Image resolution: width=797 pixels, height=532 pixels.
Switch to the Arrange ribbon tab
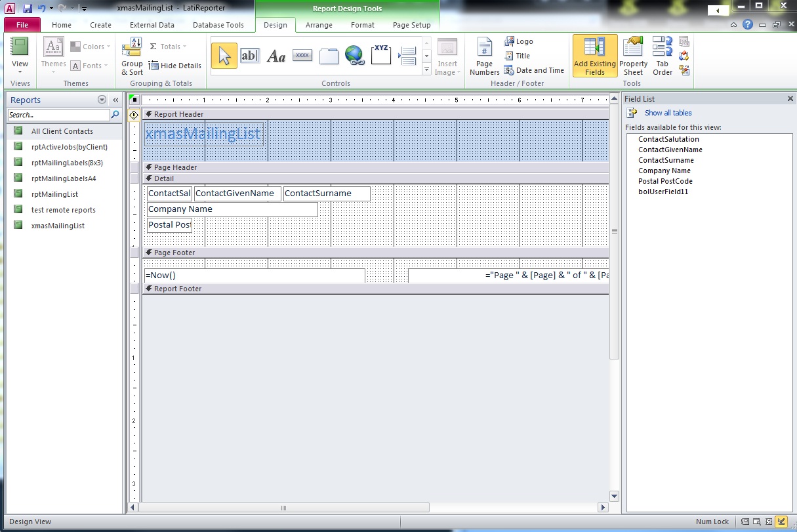319,25
